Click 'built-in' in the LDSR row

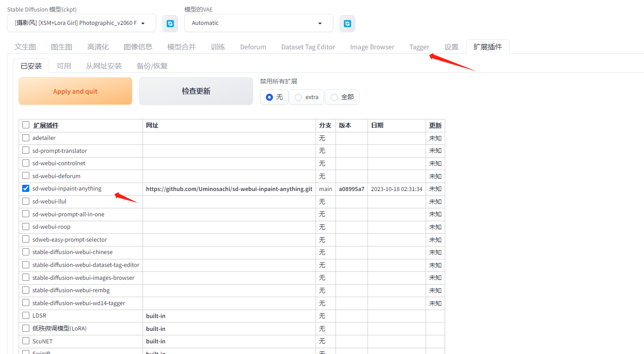(156, 316)
